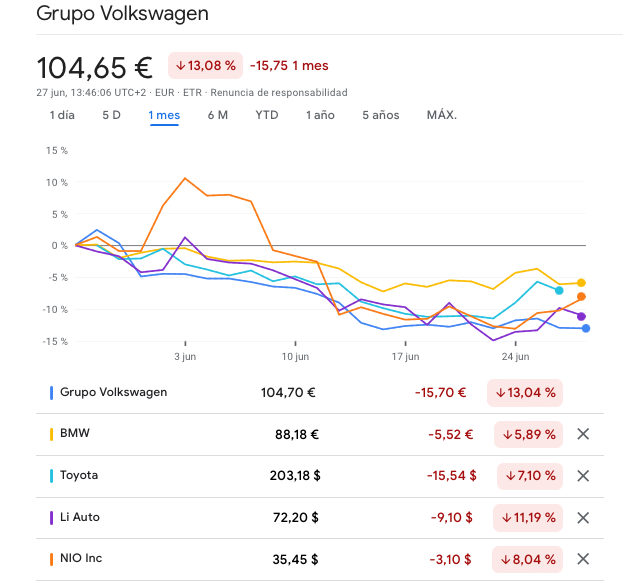The width and height of the screenshot is (623, 588).
Task: Open the MÁX. time range
Action: pyautogui.click(x=441, y=115)
